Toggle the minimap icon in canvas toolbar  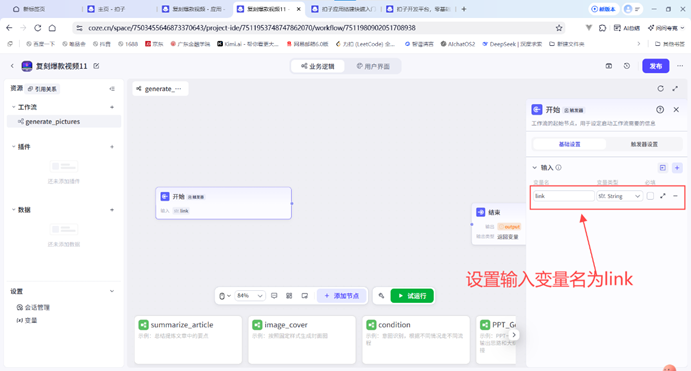[x=305, y=296]
